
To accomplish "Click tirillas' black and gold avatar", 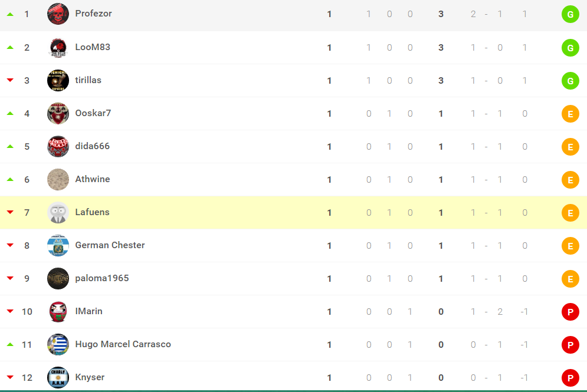I will coord(58,80).
